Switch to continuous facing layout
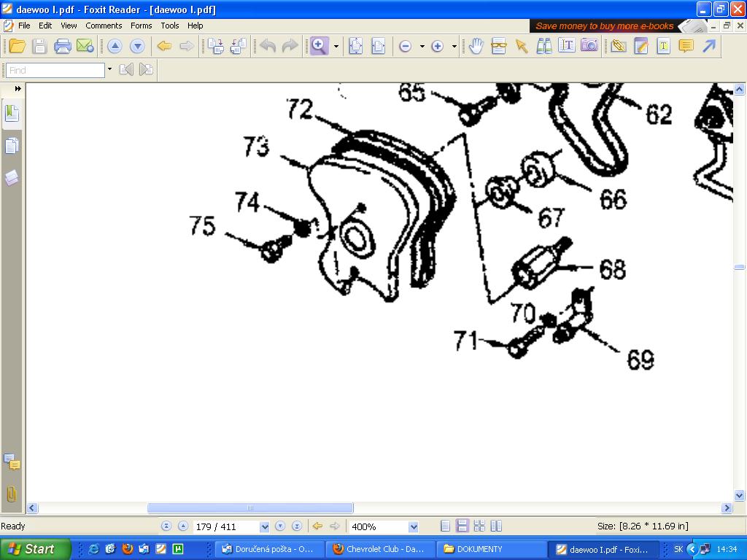The image size is (747, 560). [x=479, y=526]
